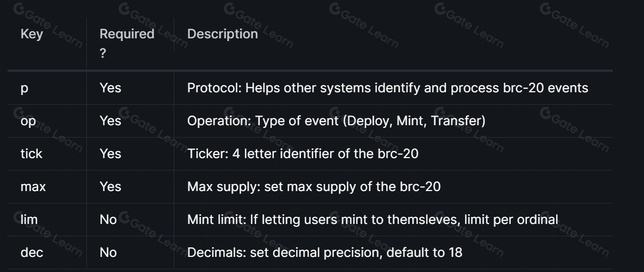
Task: Click the Key column header
Action: pyautogui.click(x=32, y=34)
